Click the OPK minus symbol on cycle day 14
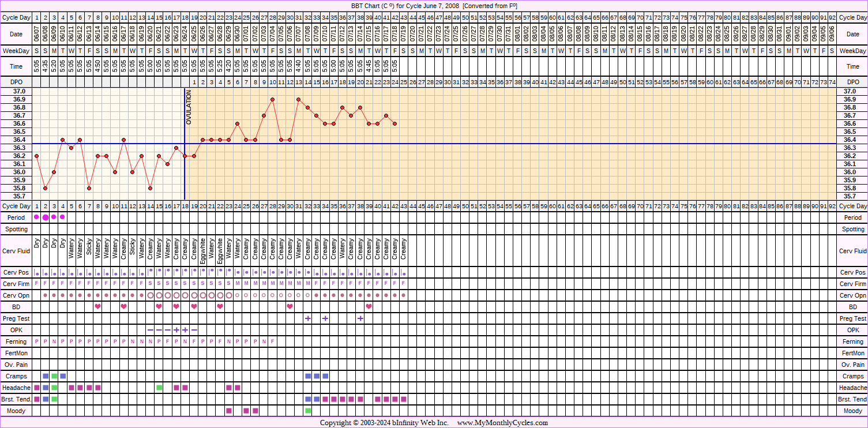 pos(151,330)
